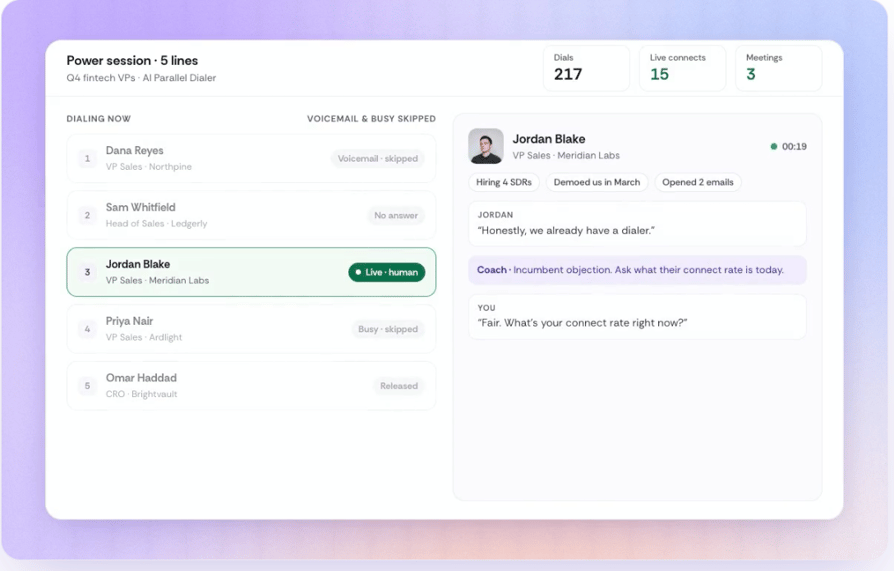Select the Priya Nair dialing row
The height and width of the screenshot is (571, 894).
tap(251, 329)
